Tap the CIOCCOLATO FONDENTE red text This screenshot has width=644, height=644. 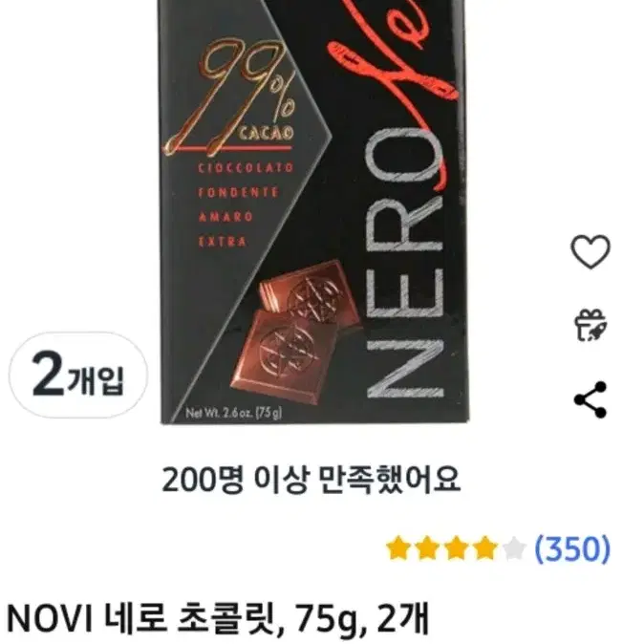(246, 180)
